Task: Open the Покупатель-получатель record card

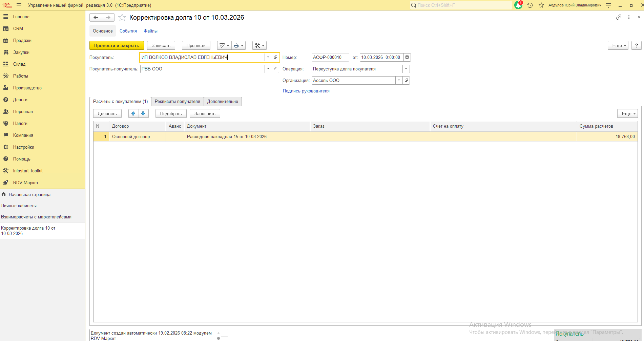Action: [275, 69]
